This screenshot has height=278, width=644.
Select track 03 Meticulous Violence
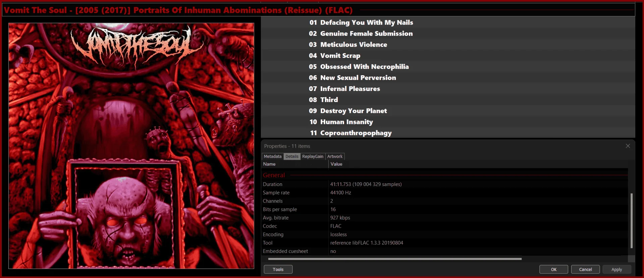coord(448,45)
